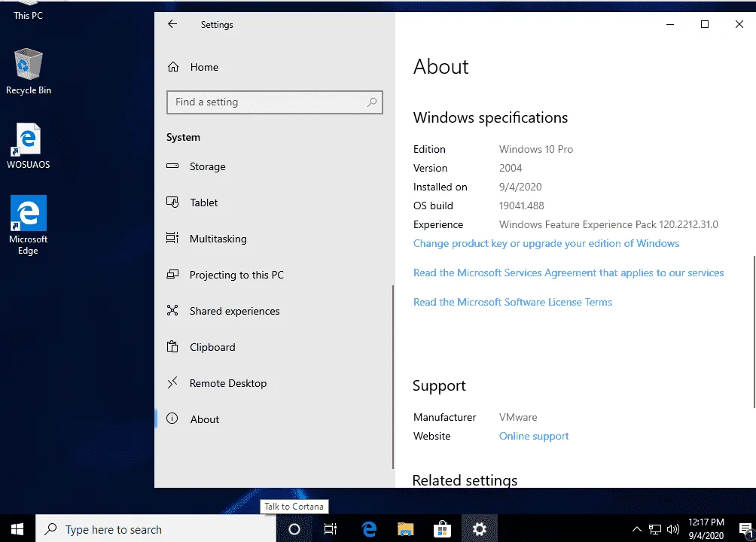The image size is (756, 542).
Task: Click the Support section heading
Action: 439,386
